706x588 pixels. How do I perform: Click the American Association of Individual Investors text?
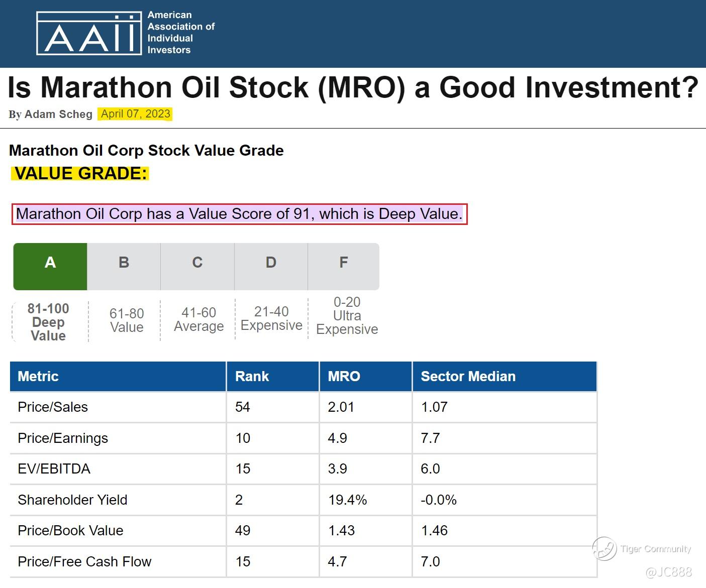[181, 33]
